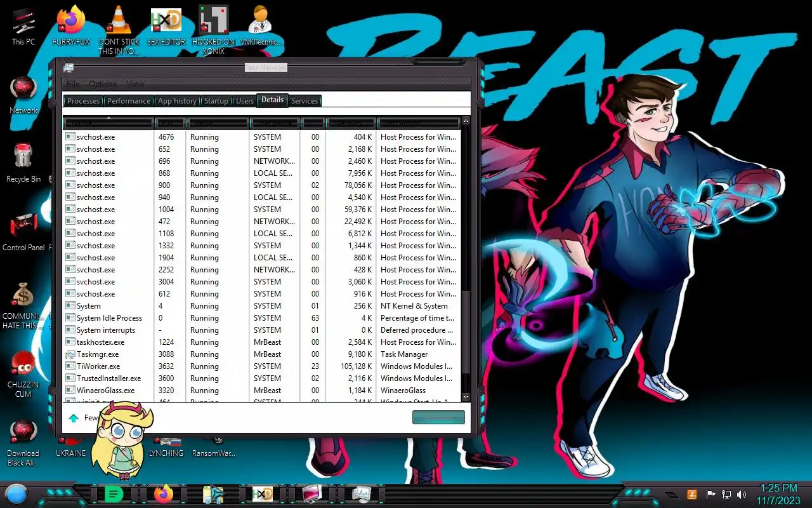
Task: Sort by the Name column header
Action: [109, 123]
